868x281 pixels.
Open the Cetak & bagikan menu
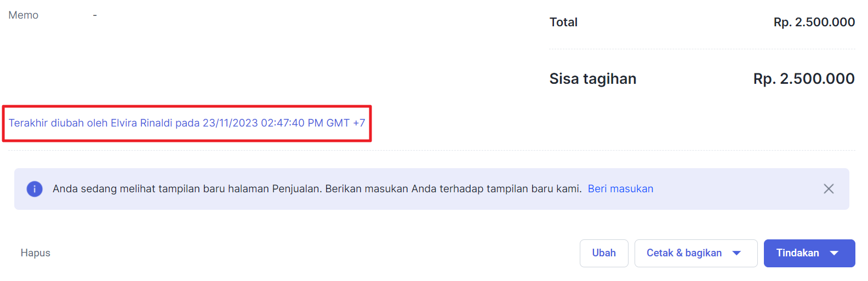pos(684,253)
